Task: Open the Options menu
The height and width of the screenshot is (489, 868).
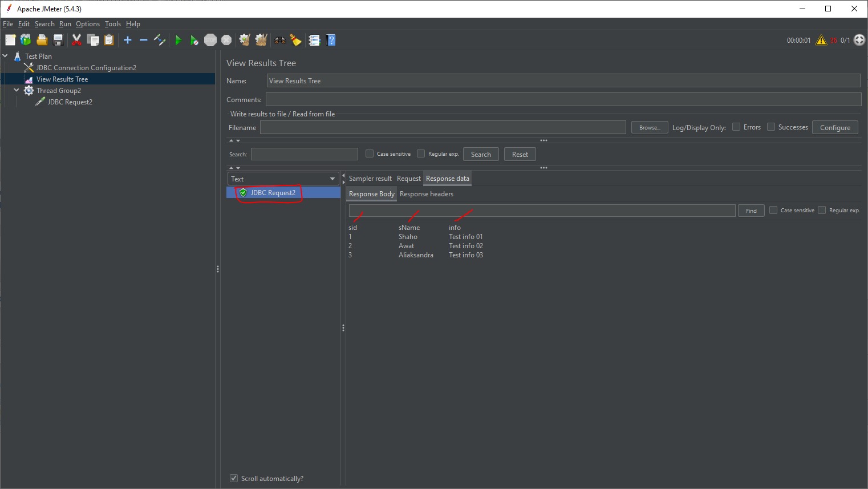Action: [88, 24]
